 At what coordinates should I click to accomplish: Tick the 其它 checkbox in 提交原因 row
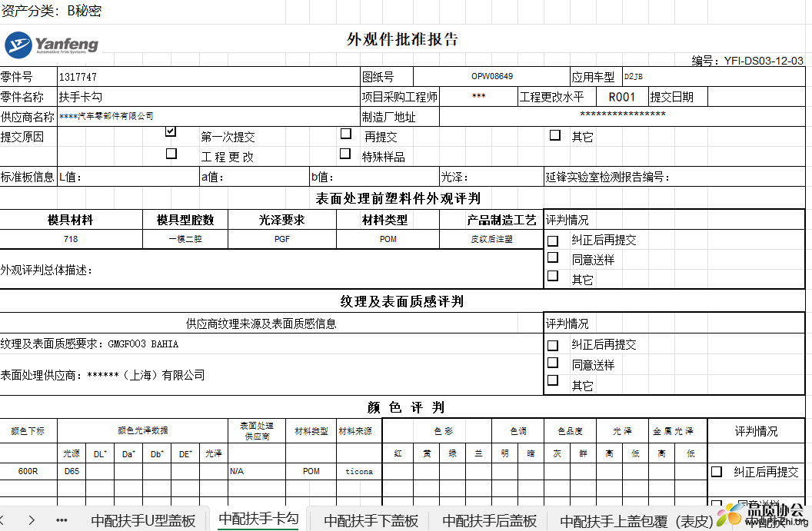(555, 135)
